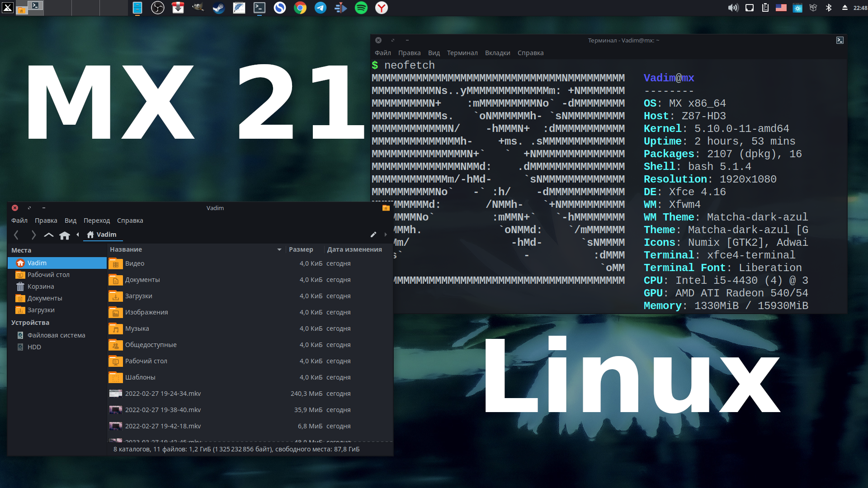The image size is (868, 488).
Task: Select Документы in the Places sidebar
Action: click(57, 298)
